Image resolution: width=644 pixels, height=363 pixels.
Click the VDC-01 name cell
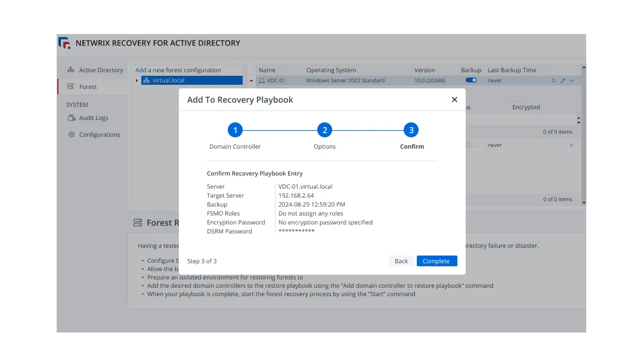coord(276,81)
